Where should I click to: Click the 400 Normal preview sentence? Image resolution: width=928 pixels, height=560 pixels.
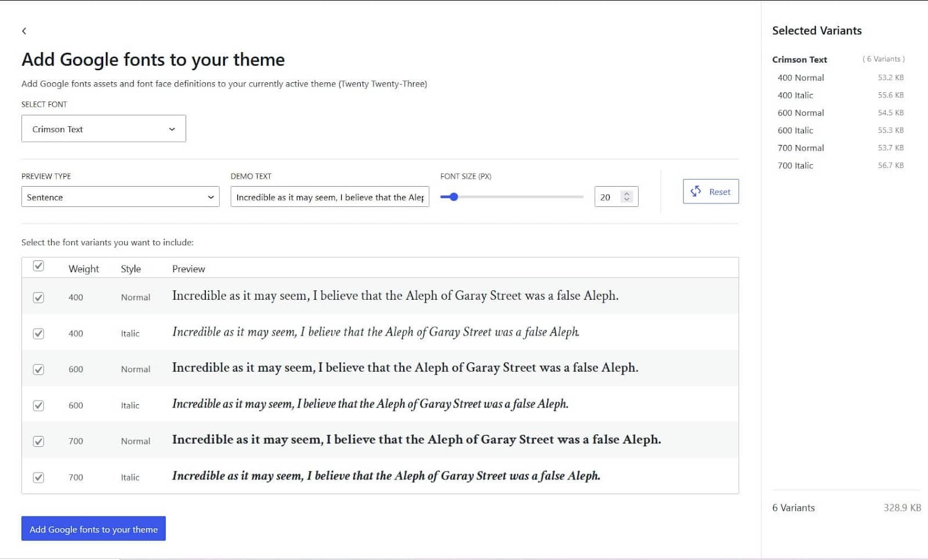[395, 296]
